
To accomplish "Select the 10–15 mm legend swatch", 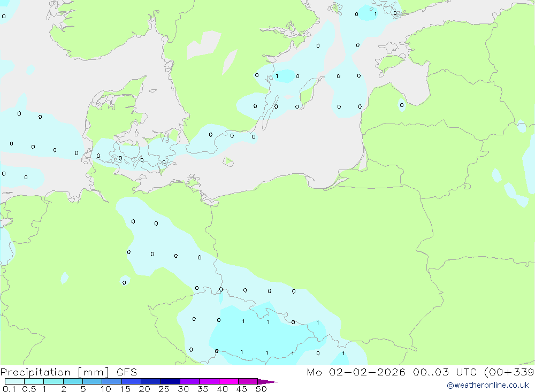I will click(112, 381).
